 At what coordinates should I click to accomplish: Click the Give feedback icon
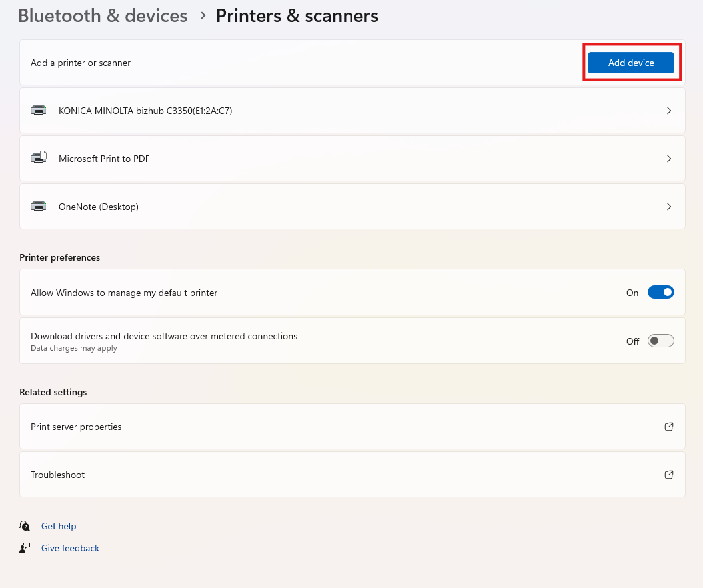coord(25,548)
